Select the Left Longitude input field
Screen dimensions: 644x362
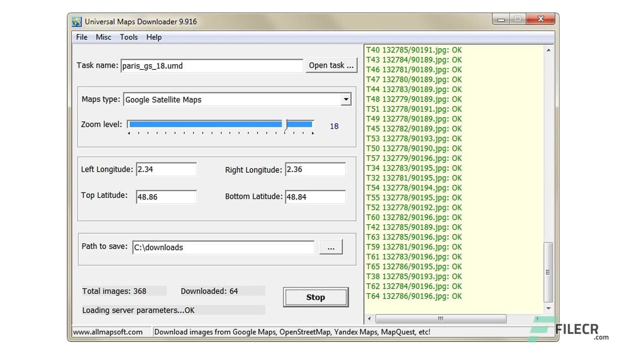166,169
